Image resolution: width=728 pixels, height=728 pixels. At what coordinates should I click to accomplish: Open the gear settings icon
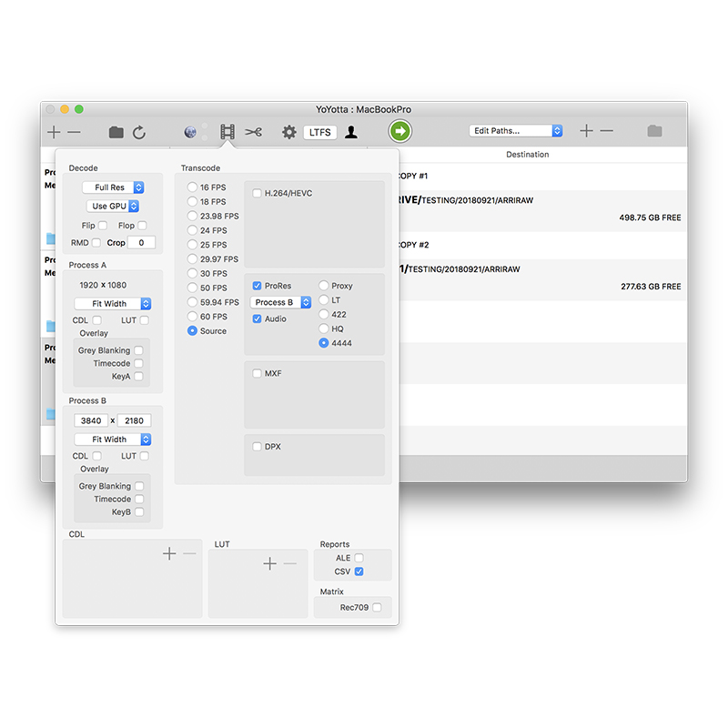pos(288,132)
